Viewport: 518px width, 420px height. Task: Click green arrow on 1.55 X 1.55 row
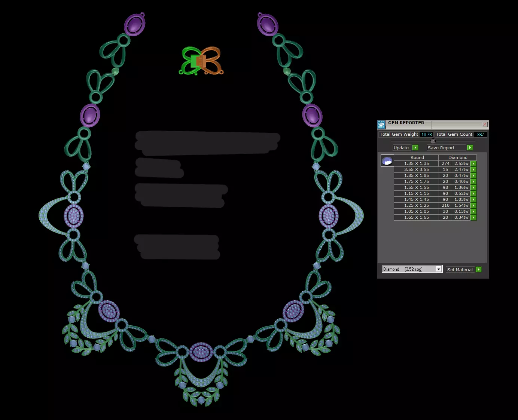[473, 188]
